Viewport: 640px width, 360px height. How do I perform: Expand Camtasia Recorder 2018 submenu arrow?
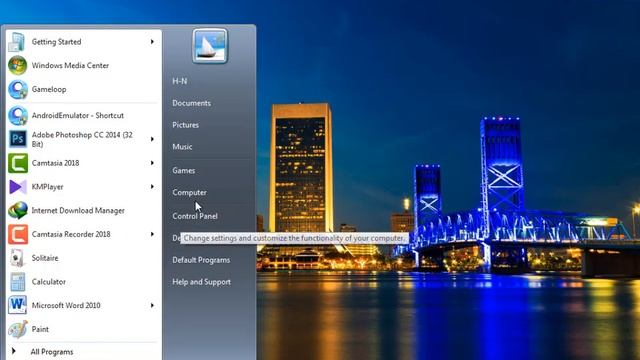tap(152, 234)
